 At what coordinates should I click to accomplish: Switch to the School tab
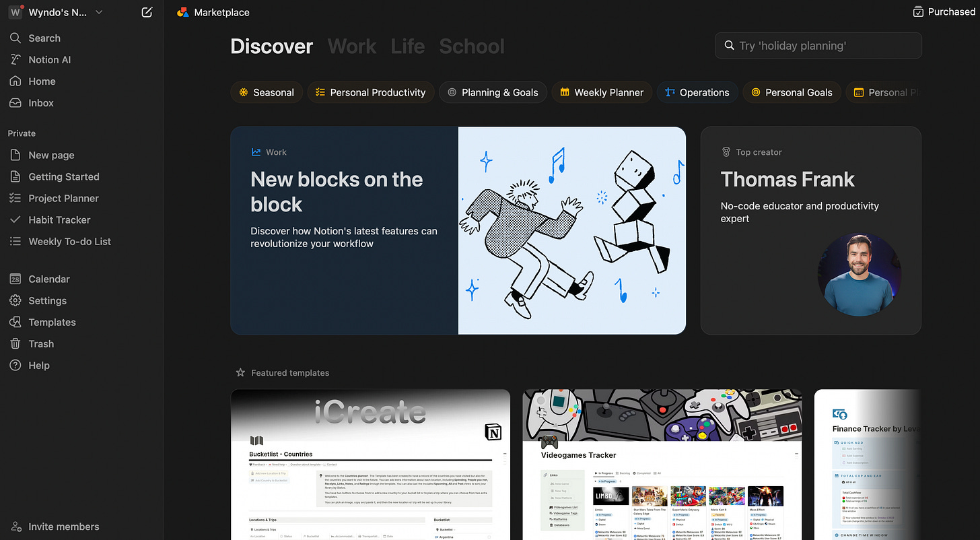[472, 46]
